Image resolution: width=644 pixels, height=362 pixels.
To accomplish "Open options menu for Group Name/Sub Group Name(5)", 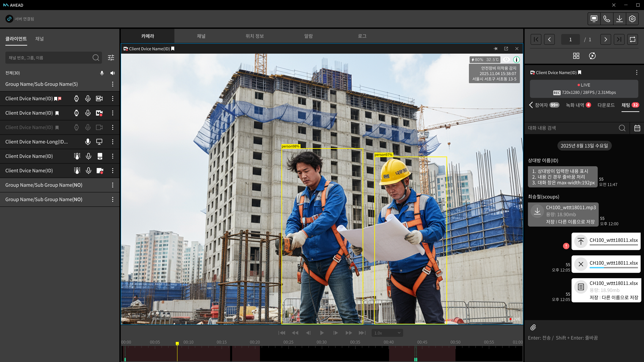I will (x=113, y=84).
